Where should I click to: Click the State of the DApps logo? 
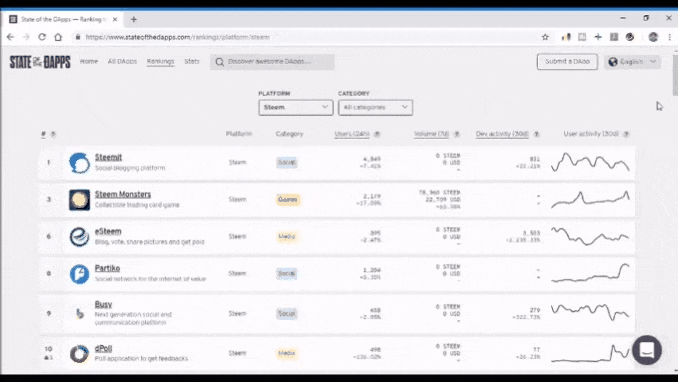point(40,62)
